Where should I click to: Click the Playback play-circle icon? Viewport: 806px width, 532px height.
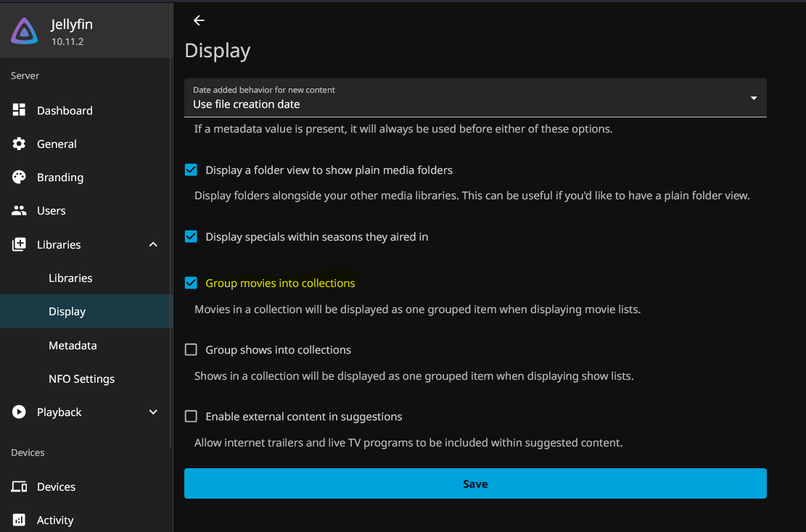(x=19, y=412)
